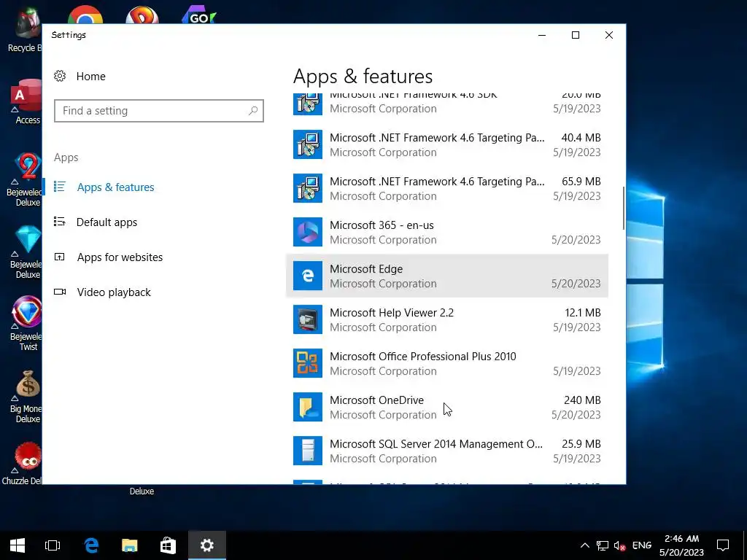Image resolution: width=747 pixels, height=560 pixels.
Task: Click the Default apps icon
Action: point(60,222)
